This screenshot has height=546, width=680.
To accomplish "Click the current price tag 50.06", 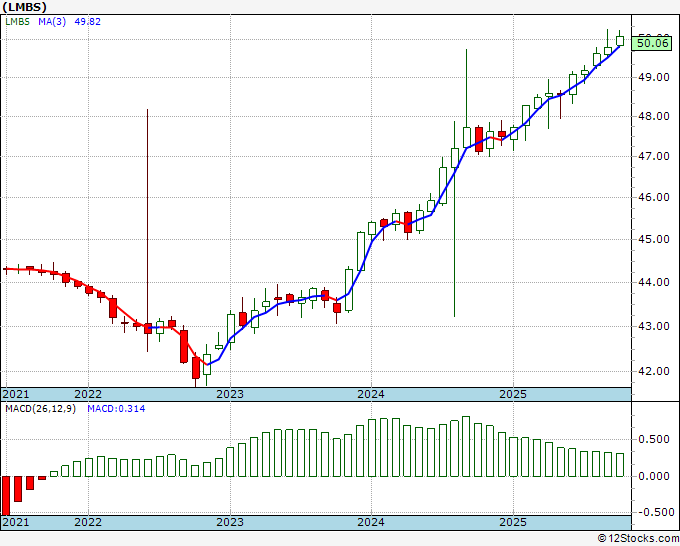I will (653, 43).
